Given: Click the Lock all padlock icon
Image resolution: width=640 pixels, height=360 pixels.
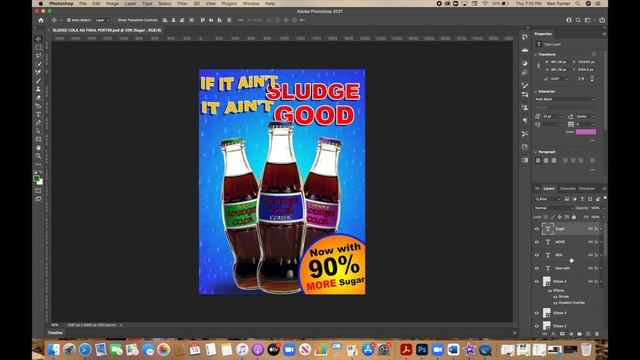Looking at the screenshot, I should click(573, 217).
